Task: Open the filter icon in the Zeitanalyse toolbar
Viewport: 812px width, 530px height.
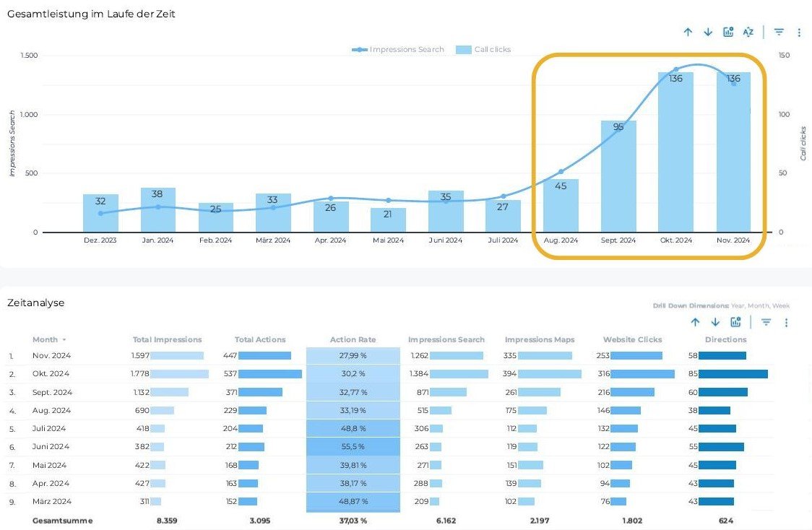Action: 766,323
